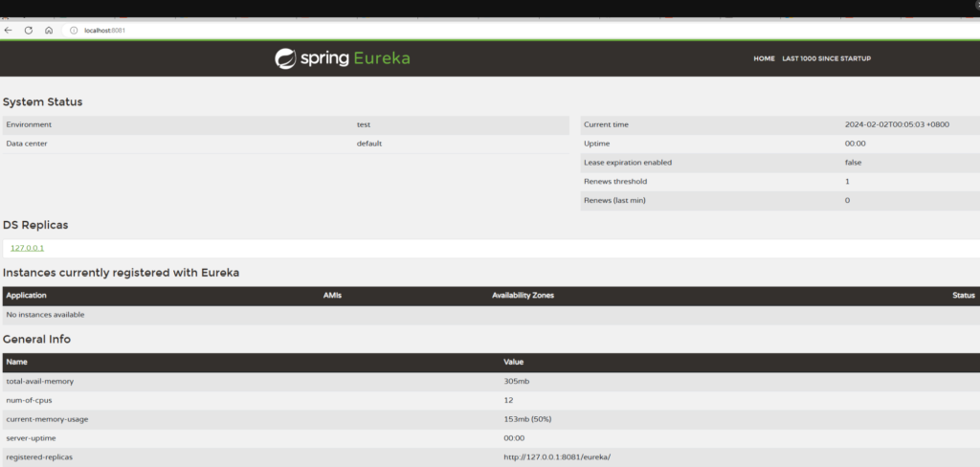Viewport: 980px width, 467px height.
Task: Click the Data center label
Action: 27,144
